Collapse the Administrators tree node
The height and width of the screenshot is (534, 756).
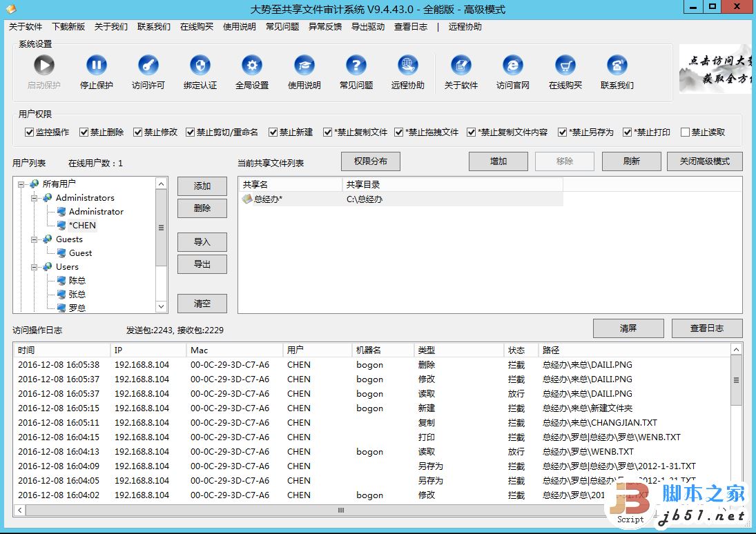(35, 198)
